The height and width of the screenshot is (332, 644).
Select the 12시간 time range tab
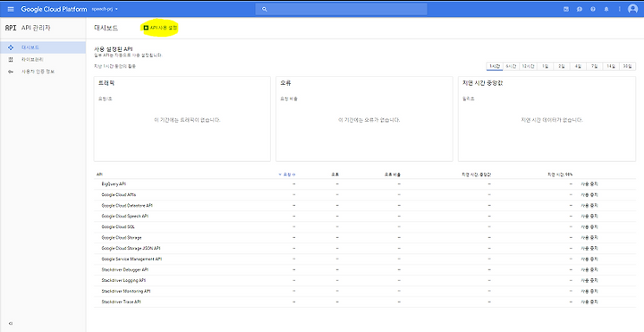pyautogui.click(x=528, y=66)
